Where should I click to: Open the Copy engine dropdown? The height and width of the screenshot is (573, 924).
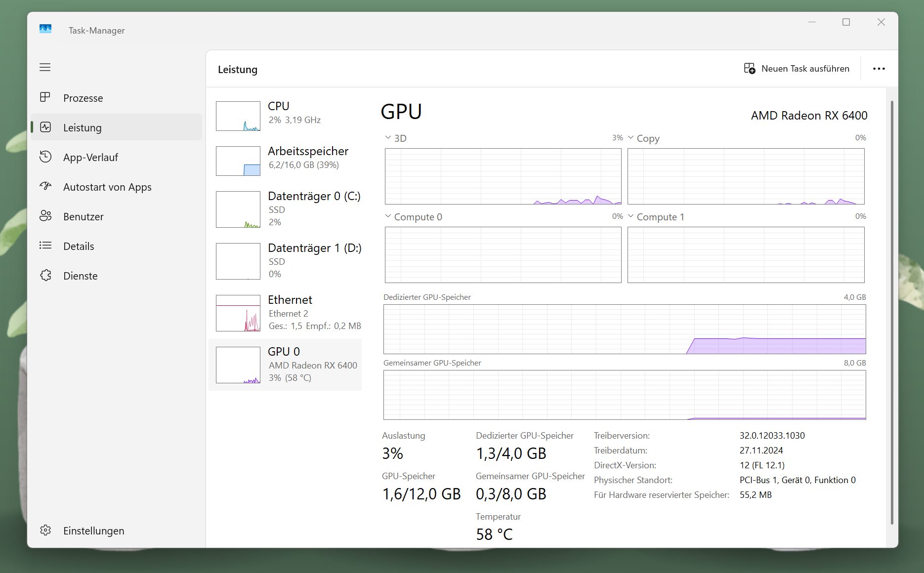point(631,138)
